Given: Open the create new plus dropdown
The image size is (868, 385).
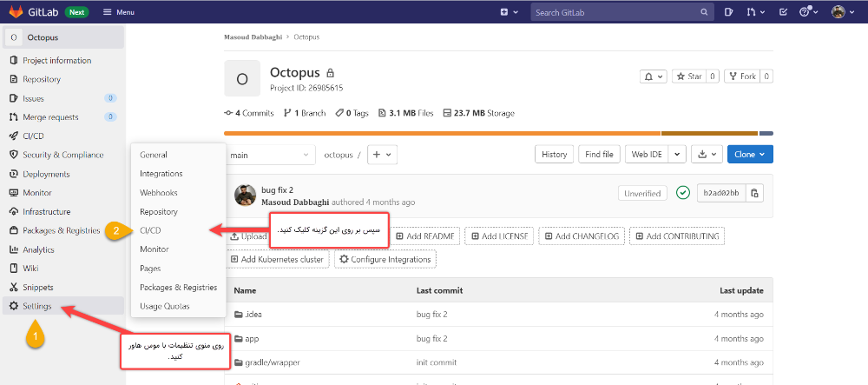Looking at the screenshot, I should pyautogui.click(x=509, y=12).
